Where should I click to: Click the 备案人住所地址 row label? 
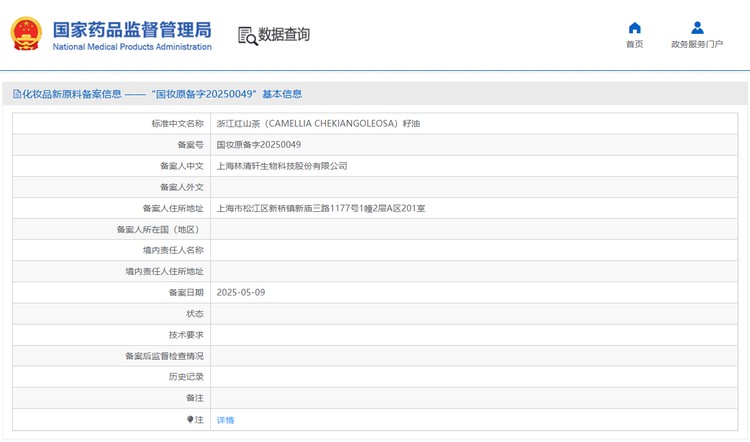coord(173,208)
